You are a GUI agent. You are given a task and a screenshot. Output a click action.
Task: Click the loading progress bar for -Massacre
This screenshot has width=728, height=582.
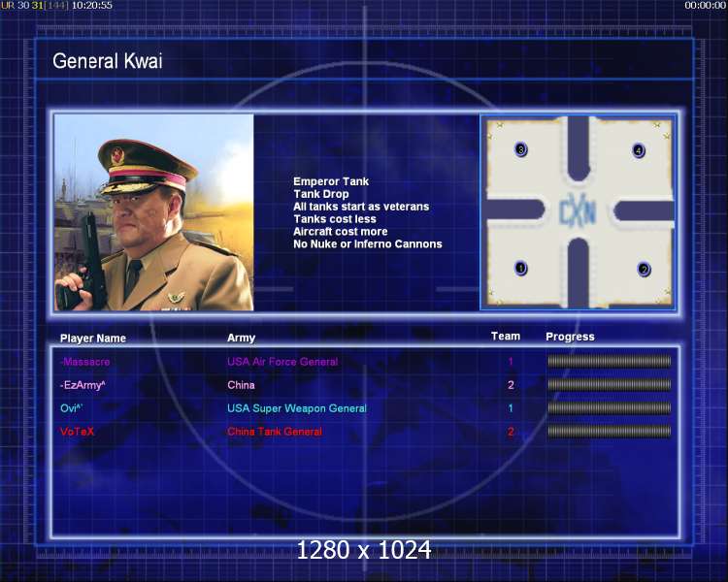tap(610, 362)
